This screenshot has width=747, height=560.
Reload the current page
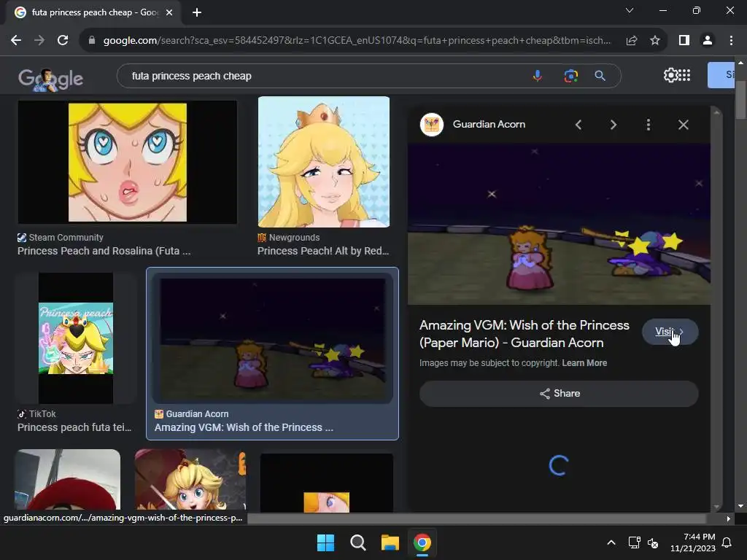(63, 41)
